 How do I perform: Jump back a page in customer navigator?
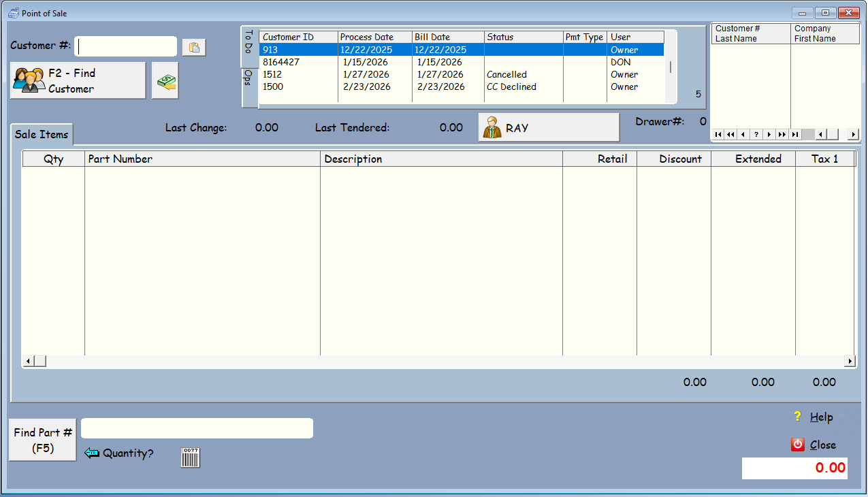click(x=730, y=134)
